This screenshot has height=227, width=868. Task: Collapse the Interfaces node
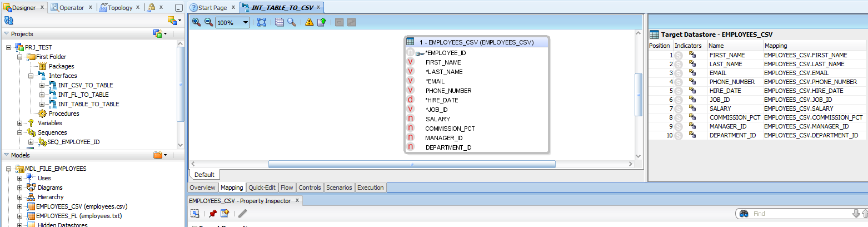click(x=31, y=76)
